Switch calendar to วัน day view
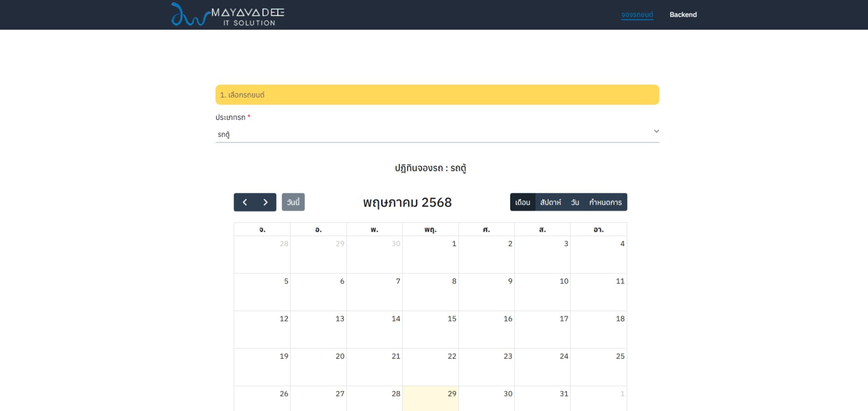868x411 pixels. 575,202
